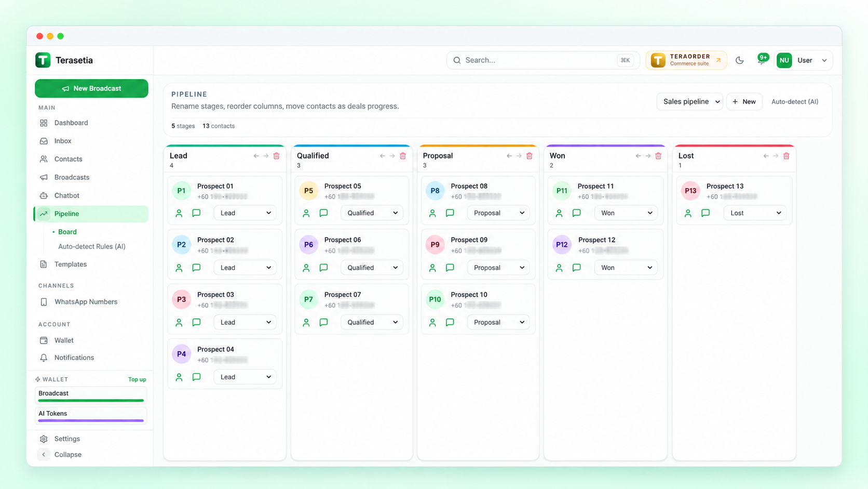Move Lost column left with arrow
868x489 pixels.
click(766, 156)
